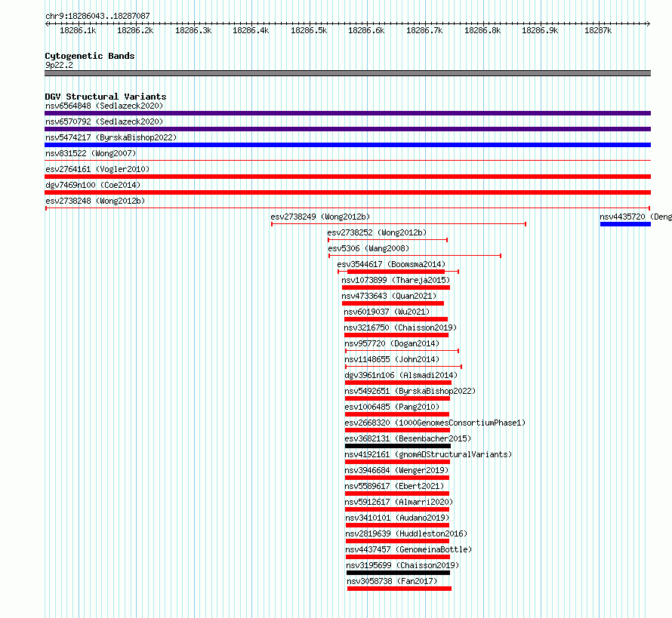The image size is (672, 618).
Task: Select nsv5492651 (ByrskaBishop2022) label
Action: click(410, 391)
